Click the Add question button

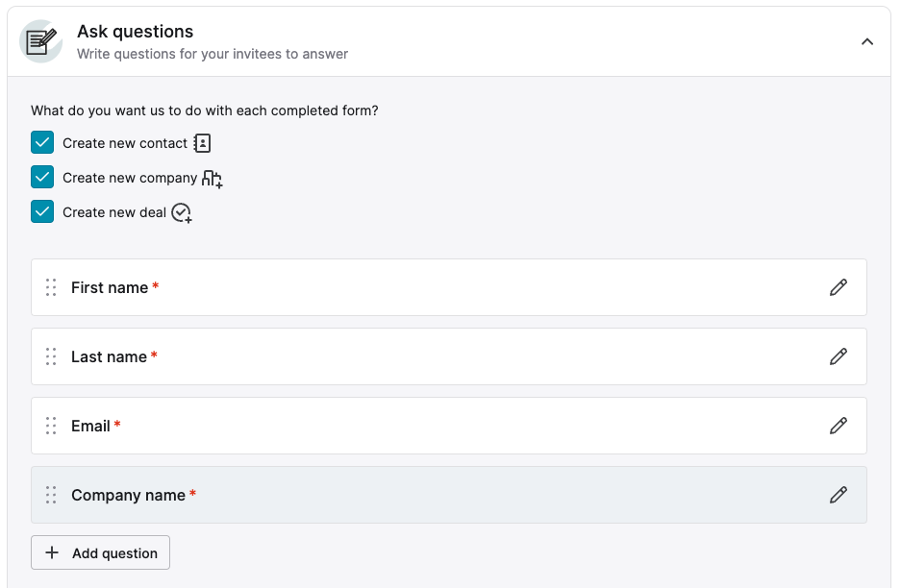pyautogui.click(x=101, y=552)
